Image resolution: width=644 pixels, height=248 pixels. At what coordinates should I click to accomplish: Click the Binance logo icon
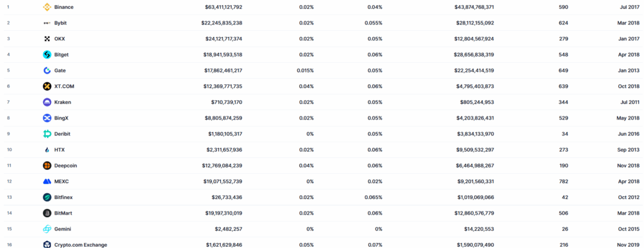point(47,7)
